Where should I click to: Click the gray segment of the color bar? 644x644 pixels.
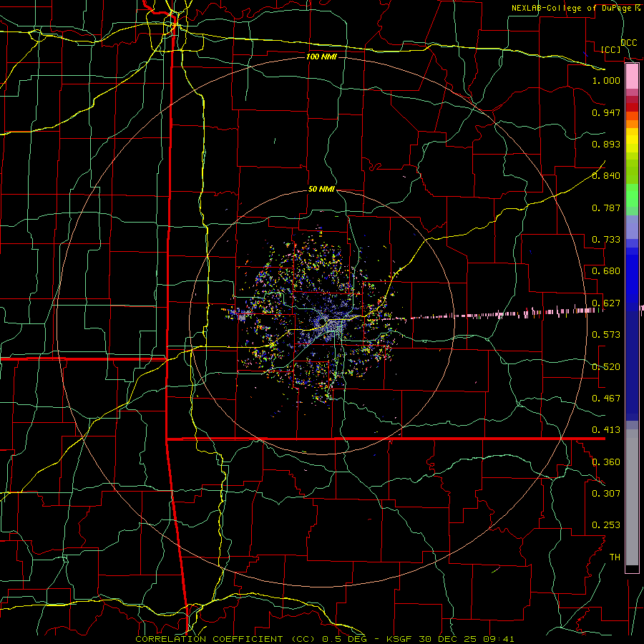[x=632, y=497]
